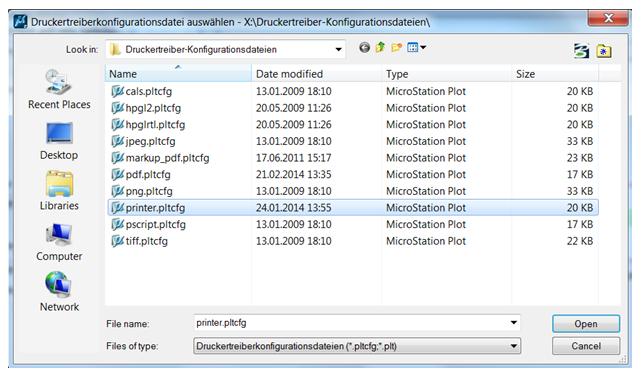The image size is (641, 378).
Task: Go to Desktop in sidebar
Action: pos(59,141)
